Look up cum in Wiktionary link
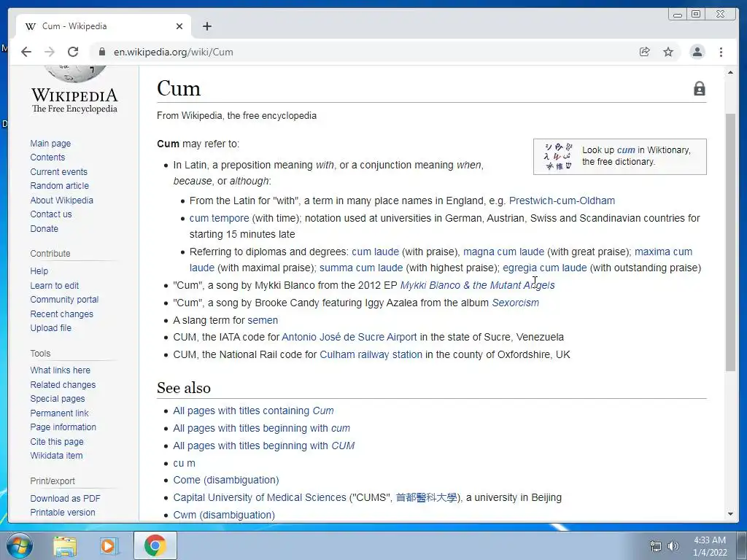Screen dimensions: 747x560 626,150
